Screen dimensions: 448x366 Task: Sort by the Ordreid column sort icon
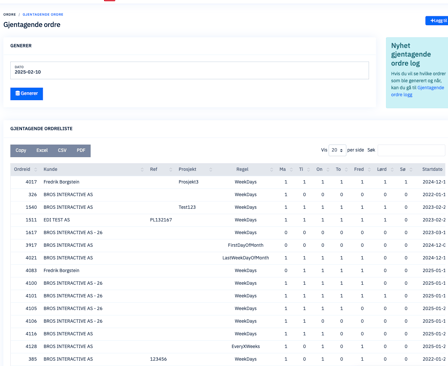click(x=36, y=169)
